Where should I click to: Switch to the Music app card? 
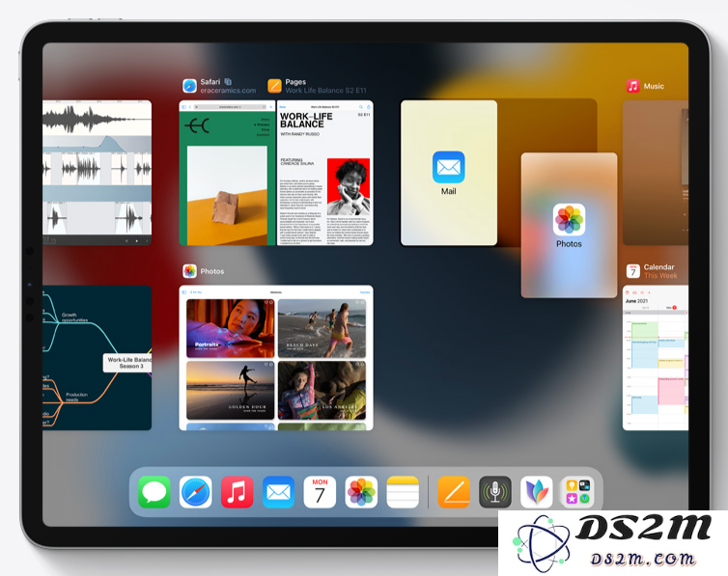pyautogui.click(x=656, y=173)
